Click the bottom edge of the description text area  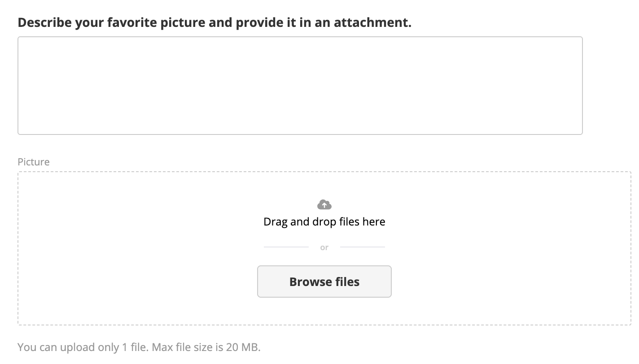click(x=300, y=134)
